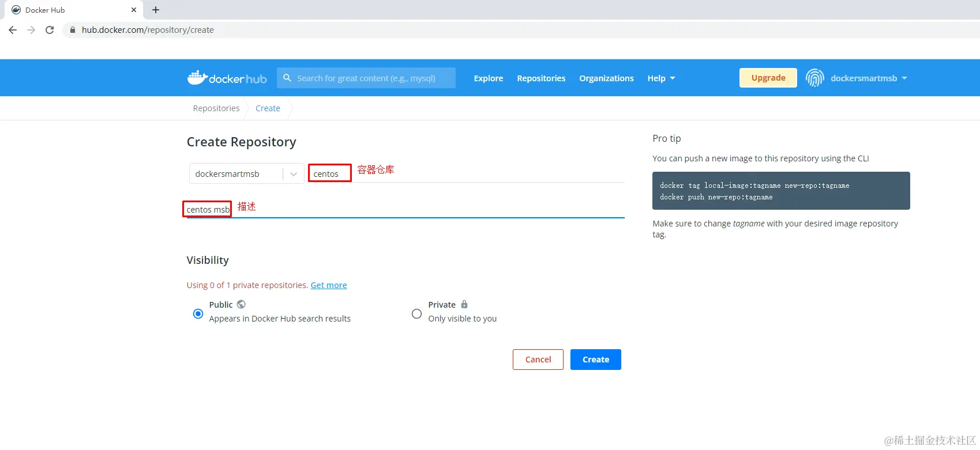Close the Docker Hub browser tab
The height and width of the screenshot is (450, 980).
click(x=134, y=10)
